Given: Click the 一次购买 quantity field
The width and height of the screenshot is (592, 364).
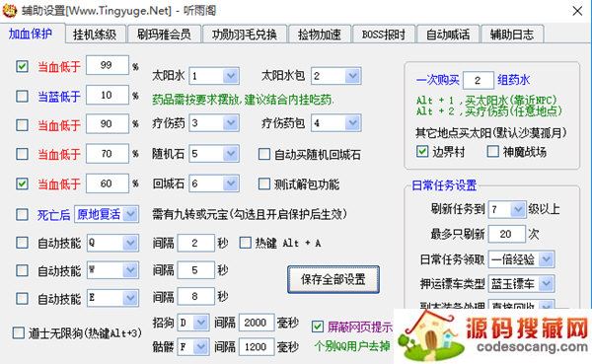Looking at the screenshot, I should click(479, 81).
